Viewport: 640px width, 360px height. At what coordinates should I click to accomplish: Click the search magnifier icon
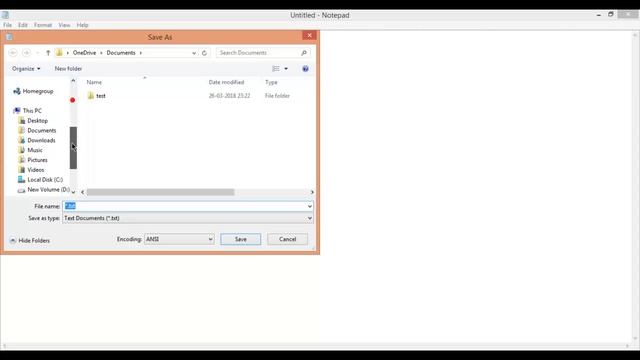pyautogui.click(x=304, y=53)
